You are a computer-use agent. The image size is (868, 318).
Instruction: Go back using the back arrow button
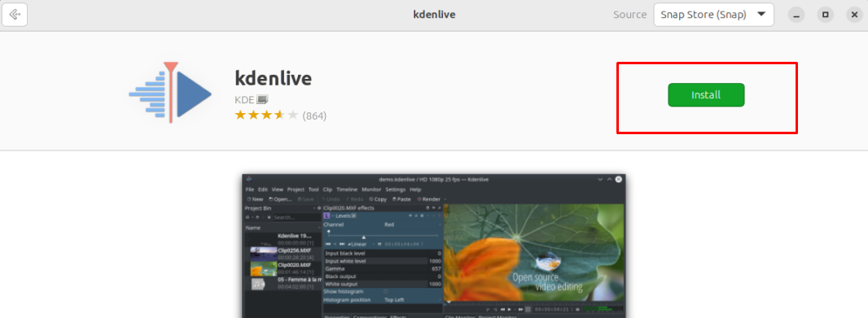point(15,15)
